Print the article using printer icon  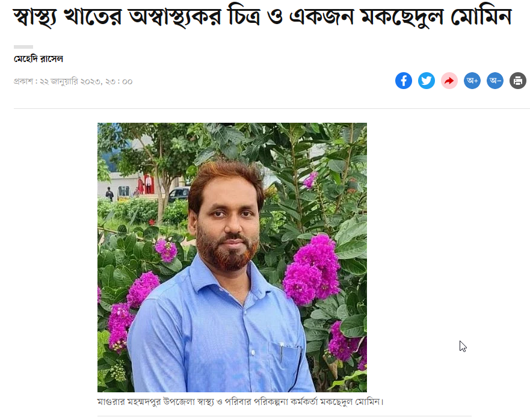coord(518,81)
